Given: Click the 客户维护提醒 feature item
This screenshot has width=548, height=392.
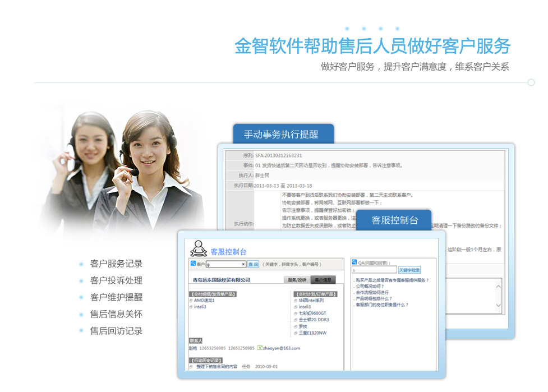Looking at the screenshot, I should pos(116,297).
